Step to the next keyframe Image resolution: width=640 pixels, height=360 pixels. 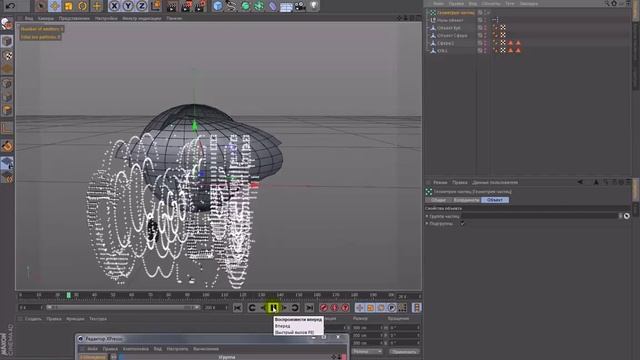(x=295, y=308)
